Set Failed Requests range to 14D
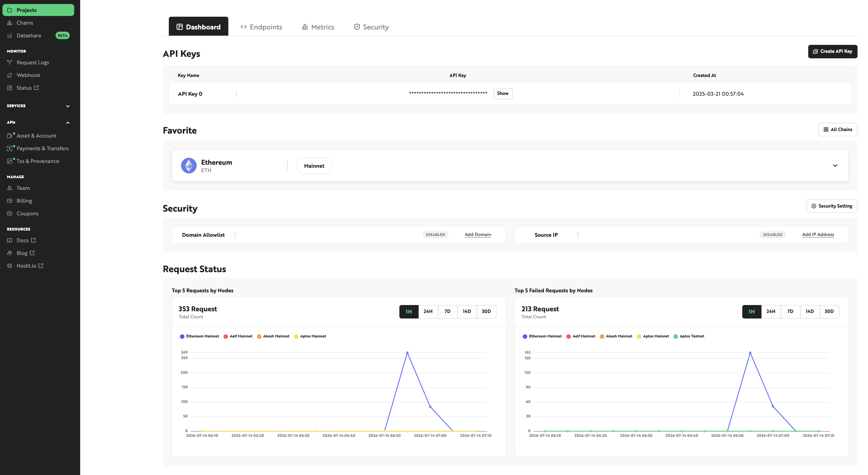868x475 pixels. pos(809,312)
